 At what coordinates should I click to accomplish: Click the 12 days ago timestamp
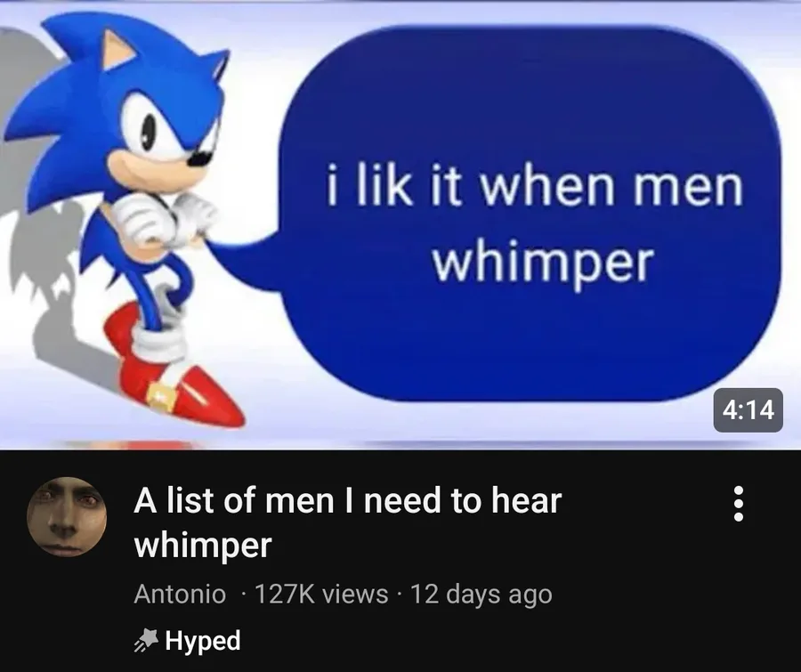(481, 594)
